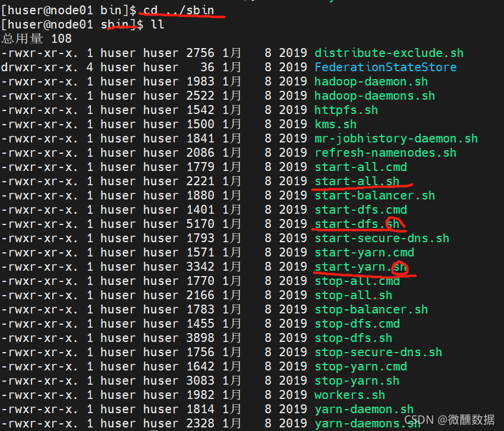Click the start-dfs.cmd filename
The image size is (504, 431).
click(x=361, y=210)
